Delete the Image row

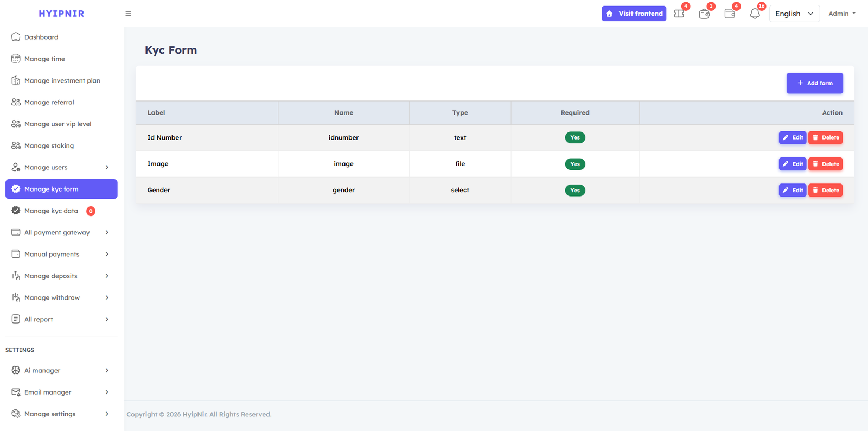pos(825,164)
